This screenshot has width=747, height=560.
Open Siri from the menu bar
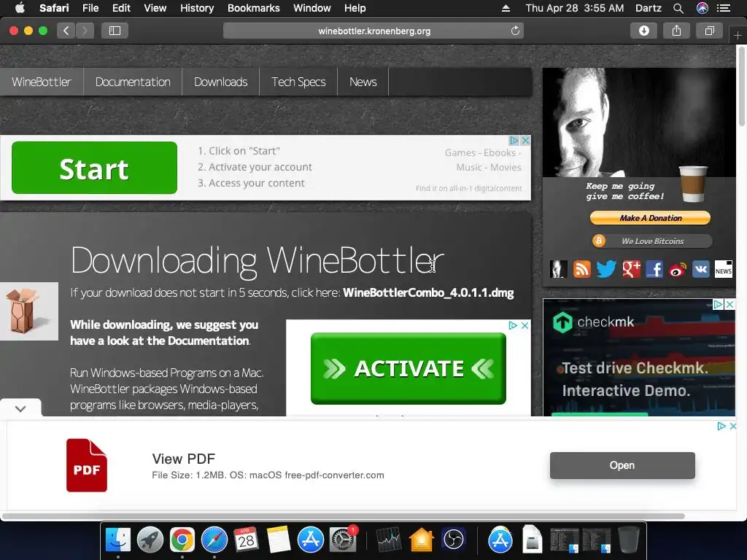pos(703,8)
